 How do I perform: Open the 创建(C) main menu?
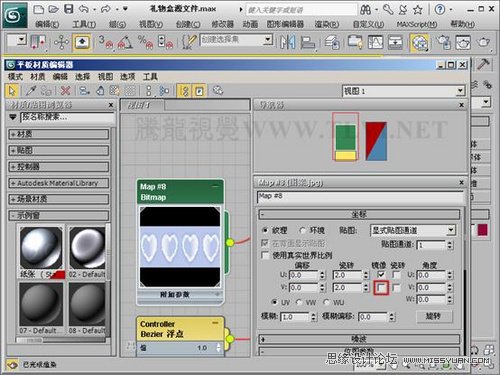pos(188,24)
